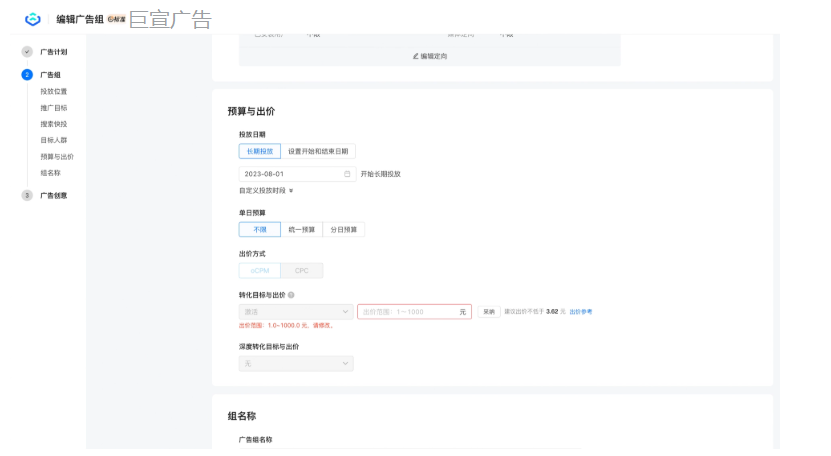Jump to 投放位置 section in sidebar
831x456 pixels.
click(x=54, y=91)
